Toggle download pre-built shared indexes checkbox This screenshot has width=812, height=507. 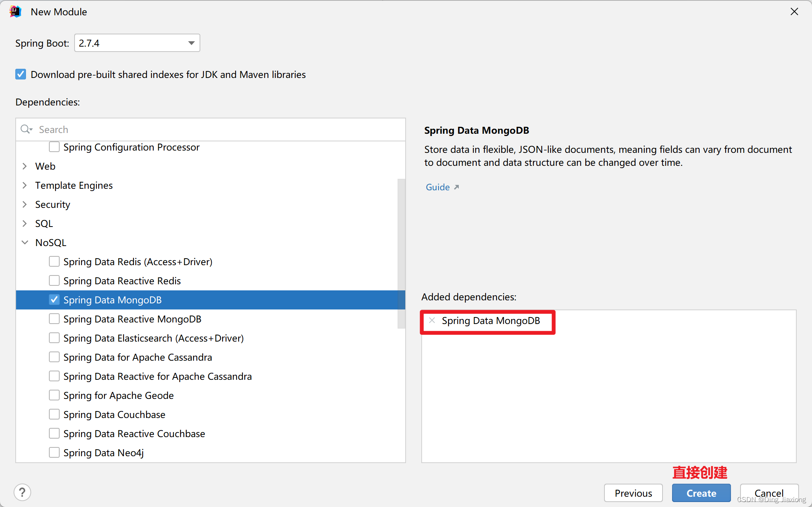tap(21, 74)
